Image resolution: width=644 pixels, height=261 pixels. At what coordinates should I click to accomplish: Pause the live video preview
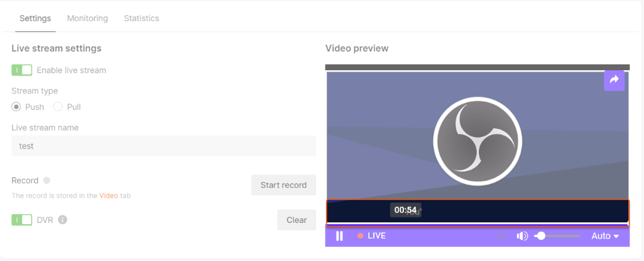pos(340,236)
